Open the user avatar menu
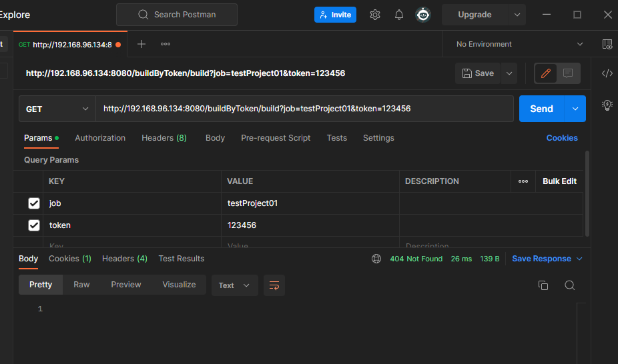 pyautogui.click(x=423, y=15)
